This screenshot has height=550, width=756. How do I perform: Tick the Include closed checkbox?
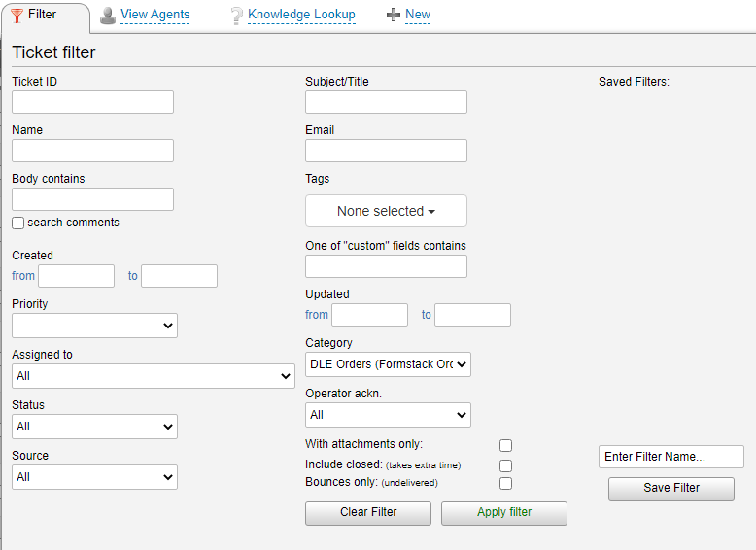click(x=505, y=465)
